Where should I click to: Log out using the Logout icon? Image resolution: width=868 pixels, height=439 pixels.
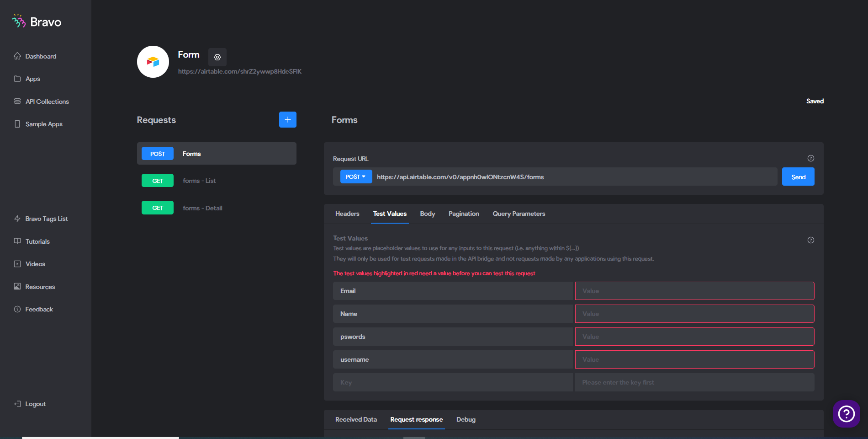click(17, 404)
